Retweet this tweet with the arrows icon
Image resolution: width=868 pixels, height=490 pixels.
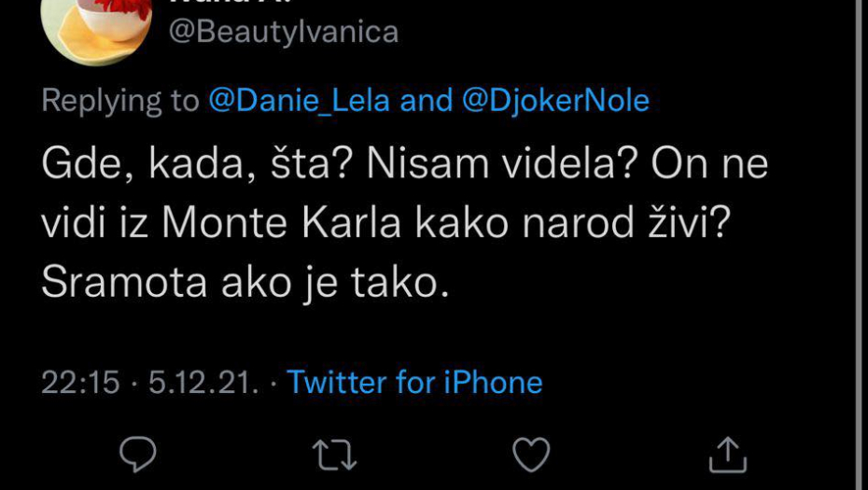[x=334, y=455]
